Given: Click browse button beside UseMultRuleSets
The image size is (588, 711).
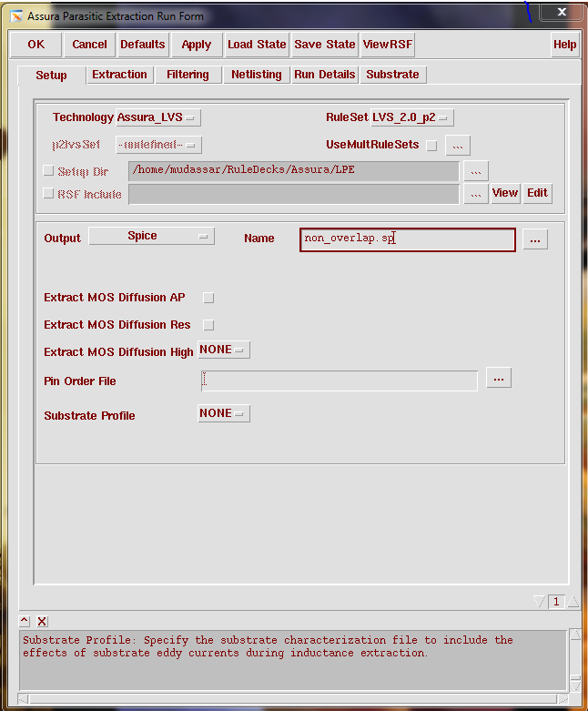Looking at the screenshot, I should click(458, 146).
